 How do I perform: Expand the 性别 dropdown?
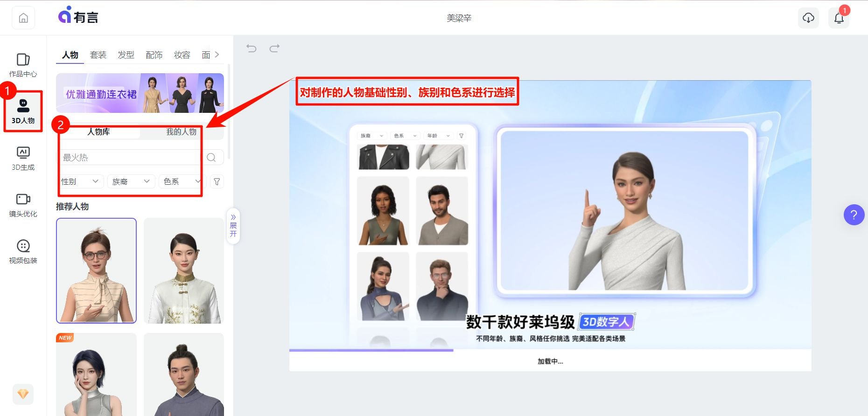(x=80, y=181)
